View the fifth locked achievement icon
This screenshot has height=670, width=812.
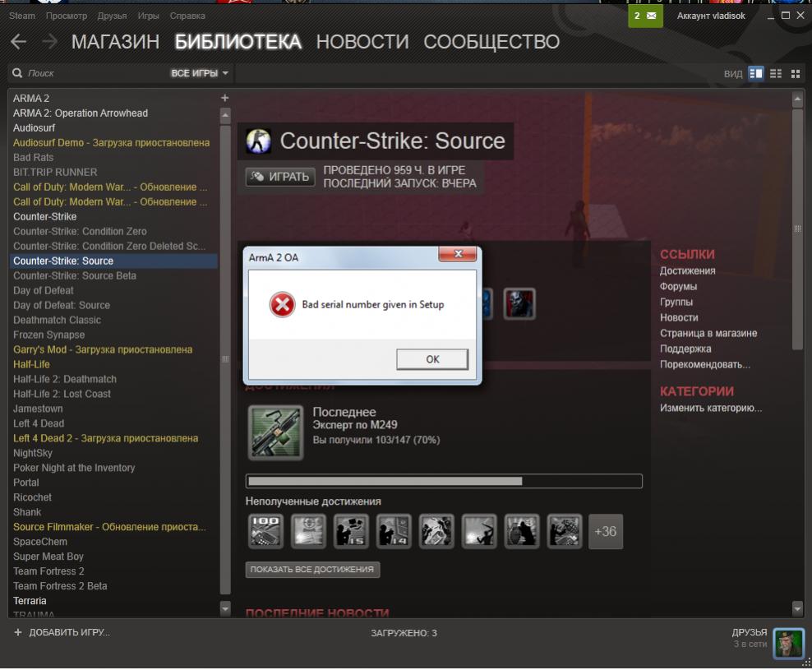(x=436, y=531)
